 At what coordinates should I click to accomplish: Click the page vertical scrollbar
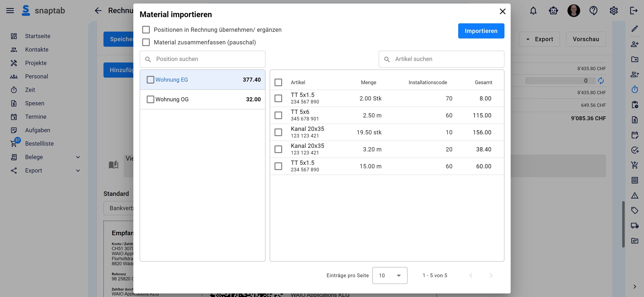click(x=623, y=224)
